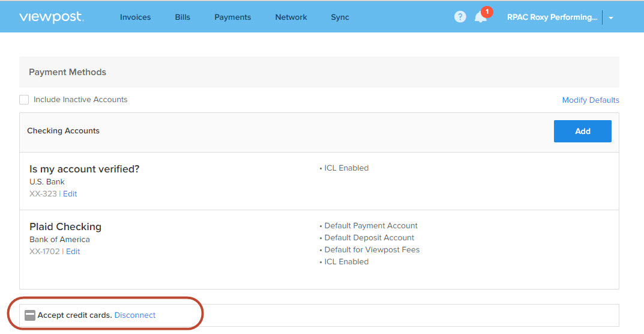Screen dimensions: 644x334
Task: Edit the U.S. Bank XX-323 account
Action: point(70,194)
